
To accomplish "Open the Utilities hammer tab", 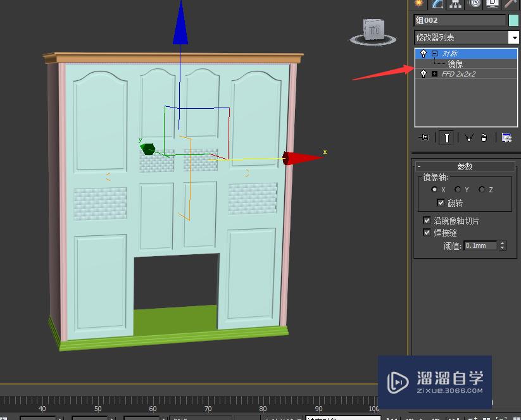I will tap(510, 3).
